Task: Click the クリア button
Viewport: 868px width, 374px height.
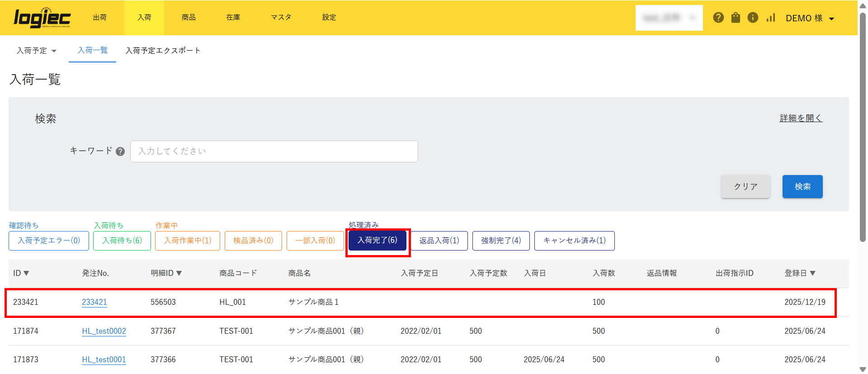Action: tap(745, 186)
